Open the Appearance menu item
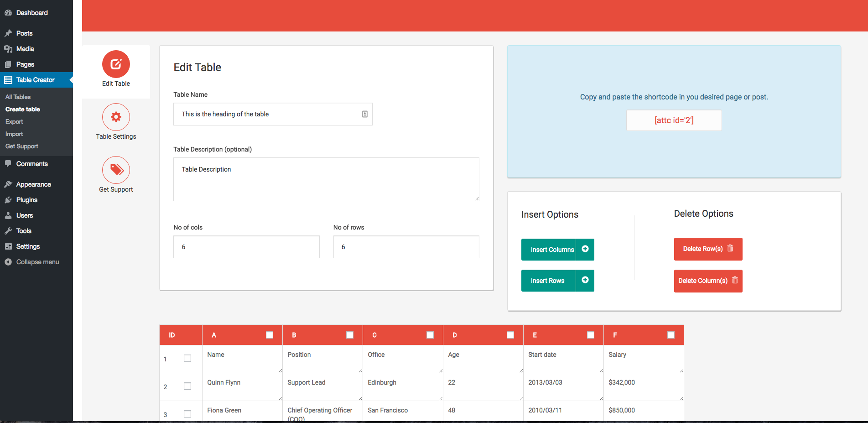 click(36, 184)
